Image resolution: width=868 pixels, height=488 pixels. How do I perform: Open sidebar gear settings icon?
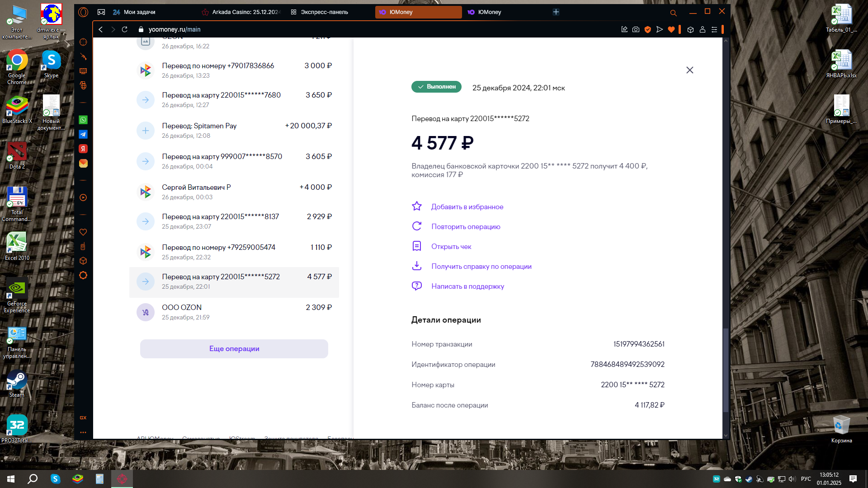click(83, 275)
